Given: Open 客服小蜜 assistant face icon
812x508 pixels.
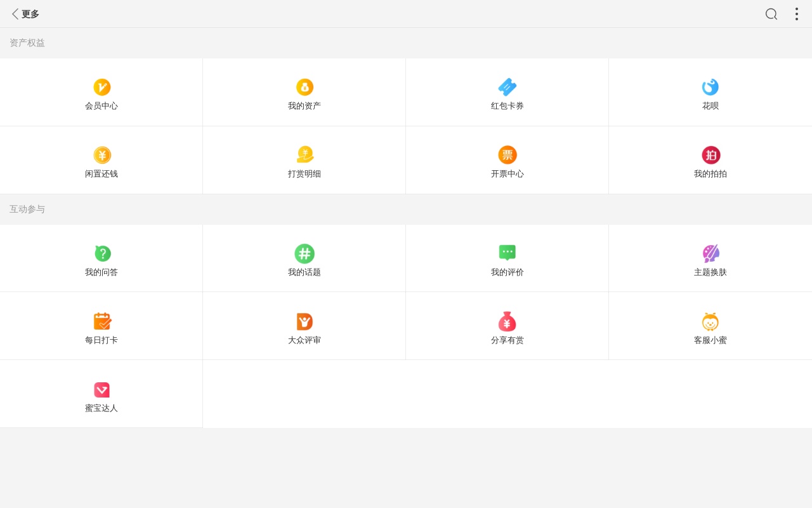Looking at the screenshot, I should [x=710, y=321].
